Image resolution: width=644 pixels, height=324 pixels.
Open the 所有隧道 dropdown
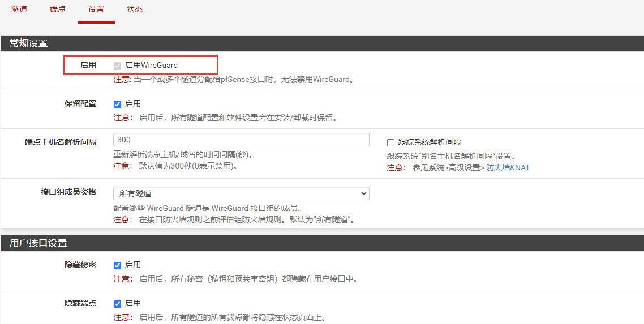[x=241, y=193]
